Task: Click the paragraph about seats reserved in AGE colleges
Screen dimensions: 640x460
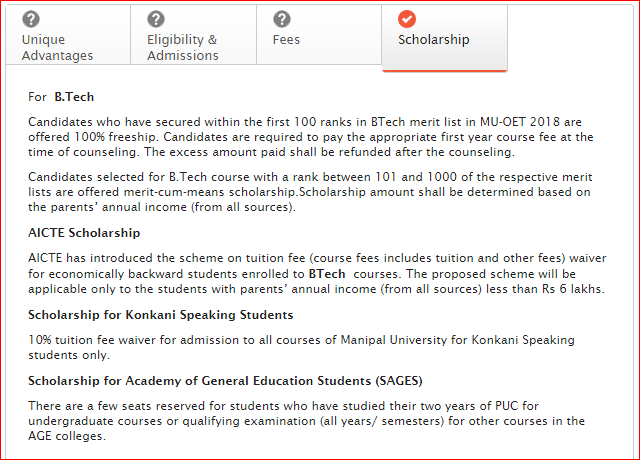Action: click(307, 421)
